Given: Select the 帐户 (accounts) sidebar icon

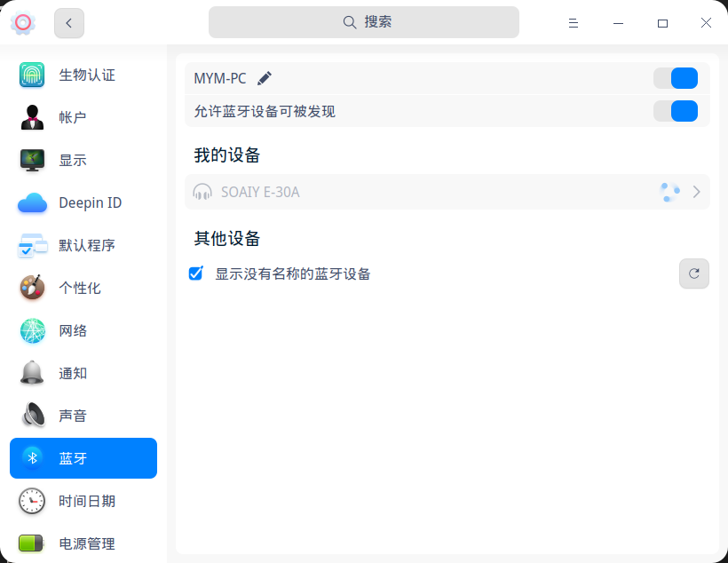Looking at the screenshot, I should (x=32, y=117).
